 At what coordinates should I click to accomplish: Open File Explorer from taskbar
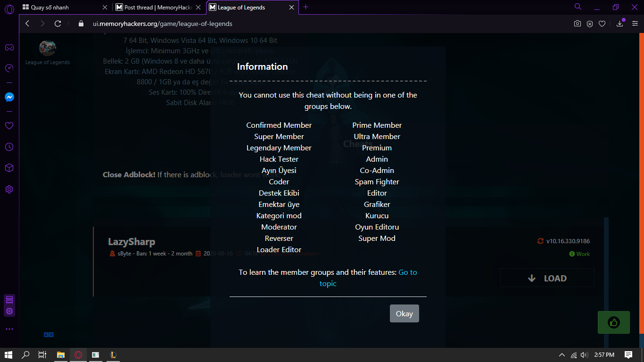[x=61, y=355]
